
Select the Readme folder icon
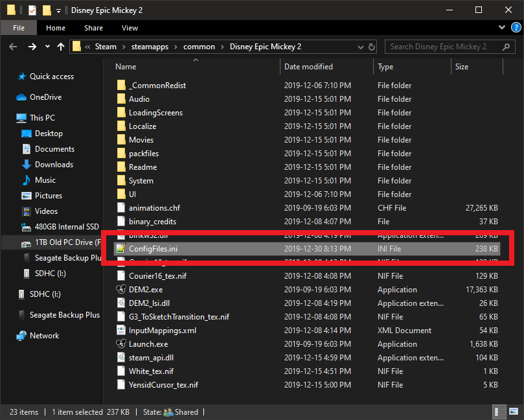121,167
